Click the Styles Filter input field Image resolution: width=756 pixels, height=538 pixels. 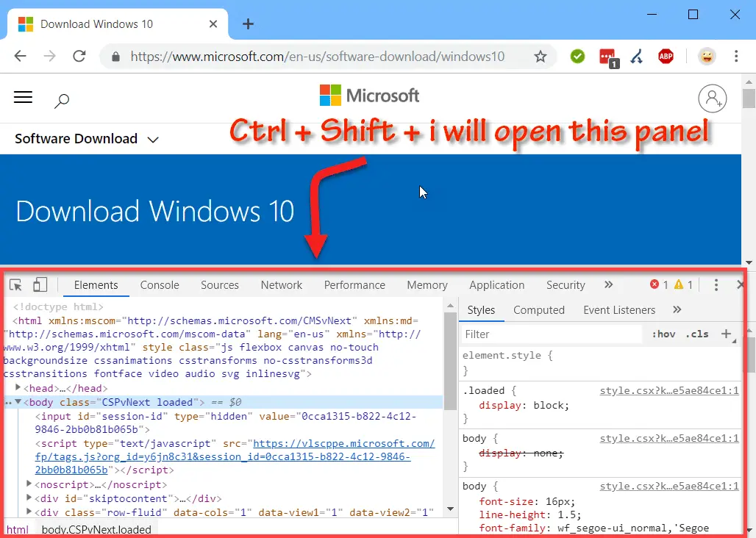point(551,334)
